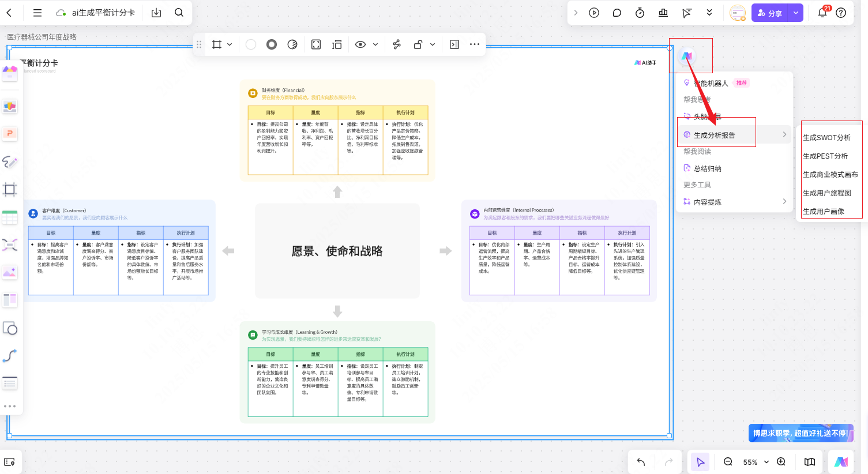The image size is (868, 474).
Task: Select the image tool in left sidebar
Action: (x=10, y=273)
